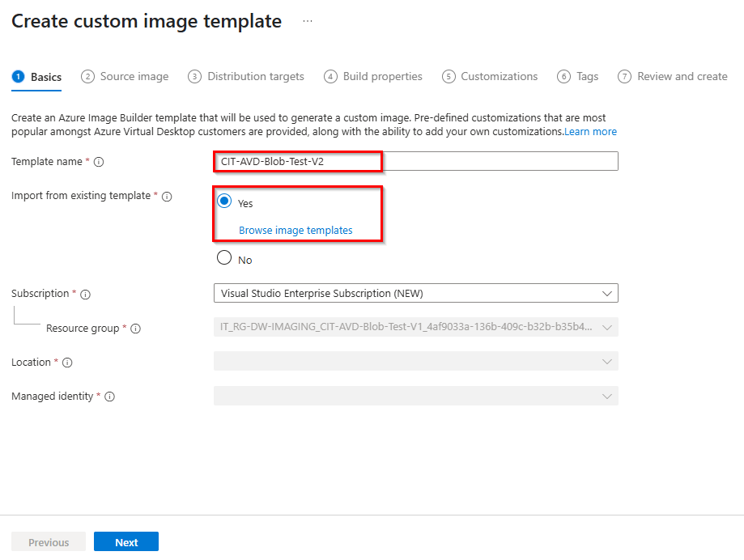Viewport: 744px width, 560px height.
Task: Open the ellipsis menu beside the page title
Action: pos(306,20)
